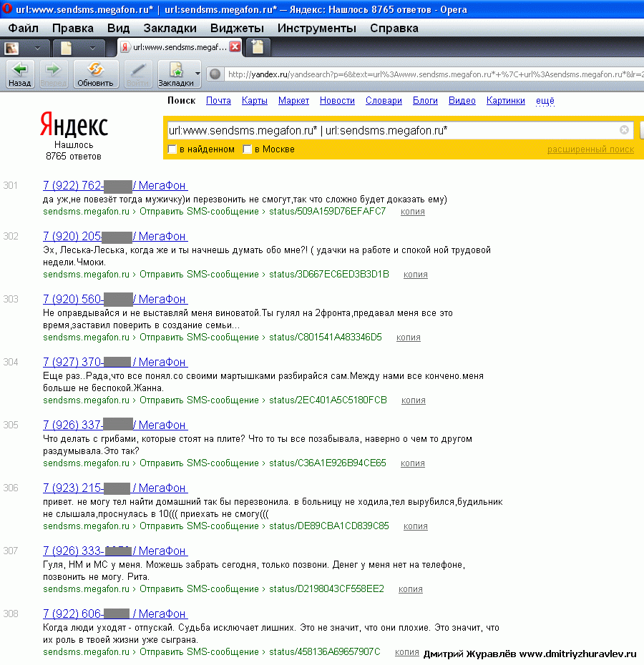Open the Виджеты menu

(237, 29)
